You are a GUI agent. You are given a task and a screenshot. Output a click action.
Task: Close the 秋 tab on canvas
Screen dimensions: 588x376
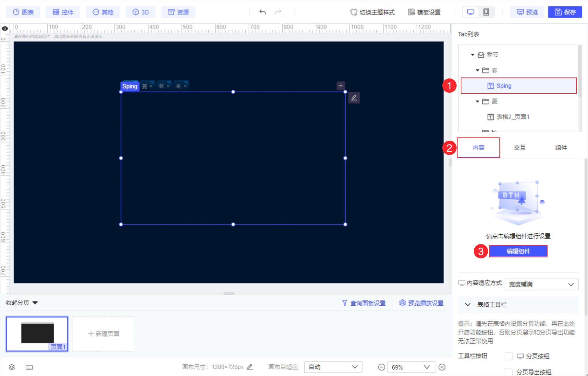point(168,86)
